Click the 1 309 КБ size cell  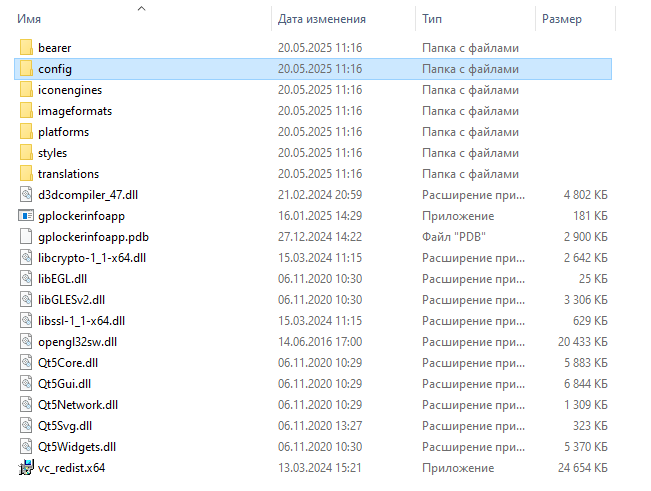pos(585,405)
